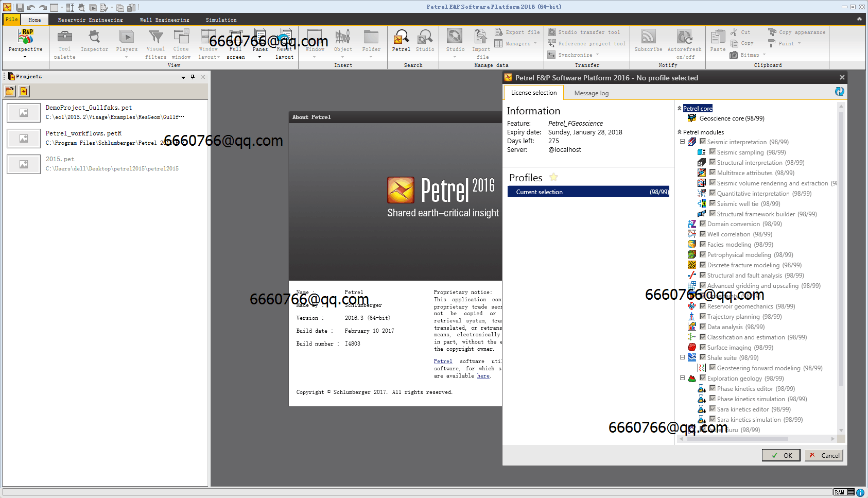Click the Import file icon

(481, 36)
